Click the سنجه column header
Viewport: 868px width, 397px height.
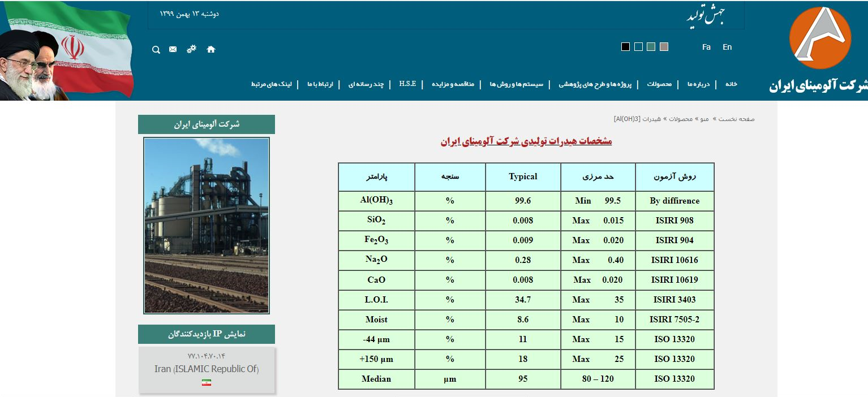(x=450, y=176)
